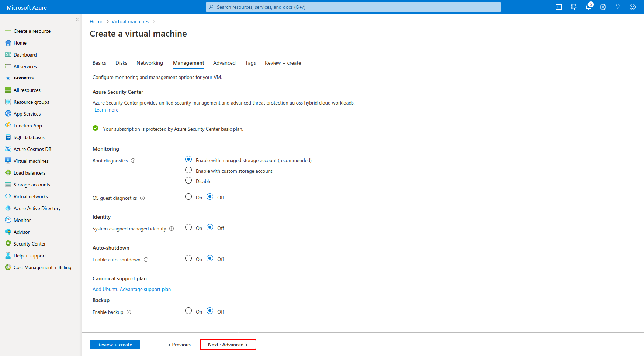
Task: Click Next : Advanced button
Action: tap(228, 345)
